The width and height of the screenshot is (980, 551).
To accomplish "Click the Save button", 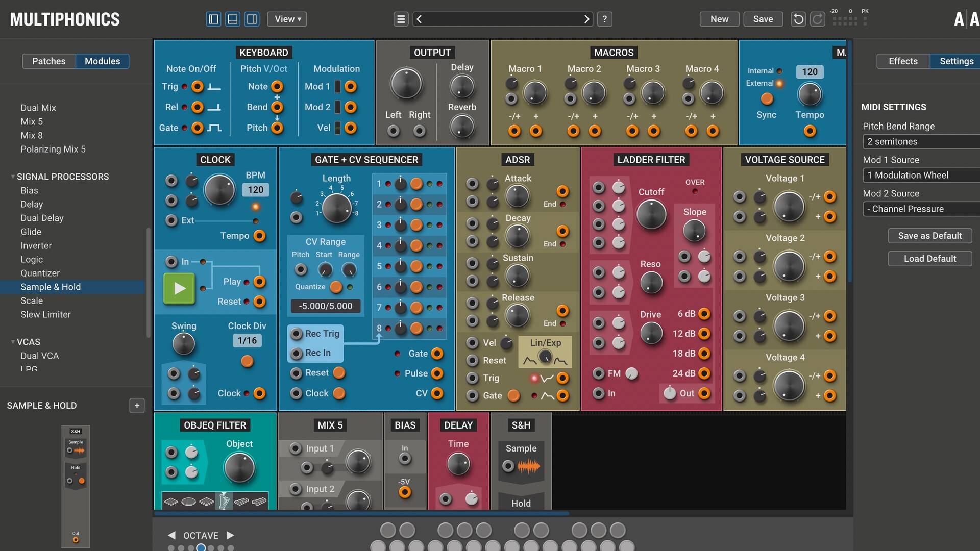I will (x=763, y=19).
